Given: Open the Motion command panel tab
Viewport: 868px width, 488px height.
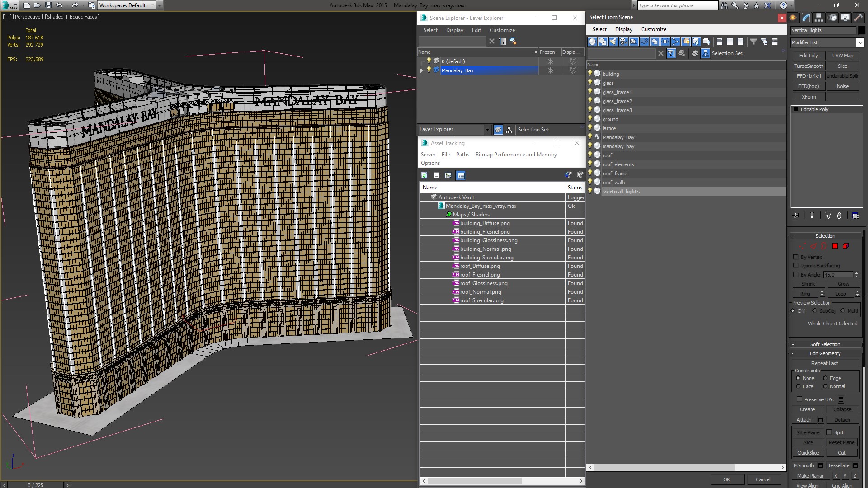Looking at the screenshot, I should click(x=833, y=18).
